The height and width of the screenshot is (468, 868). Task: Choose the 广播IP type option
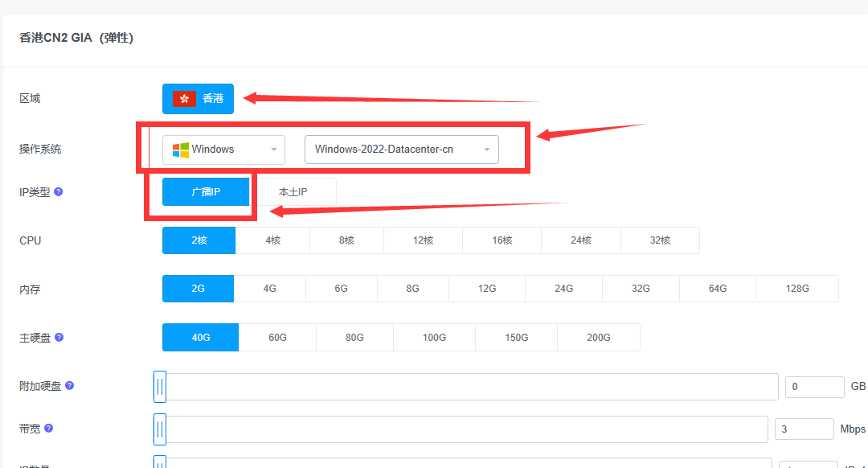206,192
